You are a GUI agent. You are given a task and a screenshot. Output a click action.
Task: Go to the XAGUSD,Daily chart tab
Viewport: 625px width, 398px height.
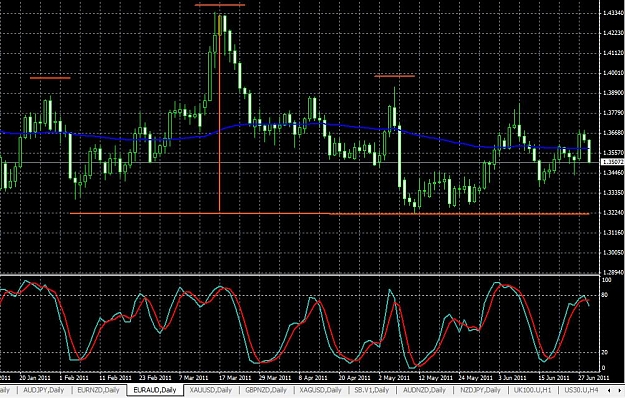(x=320, y=390)
